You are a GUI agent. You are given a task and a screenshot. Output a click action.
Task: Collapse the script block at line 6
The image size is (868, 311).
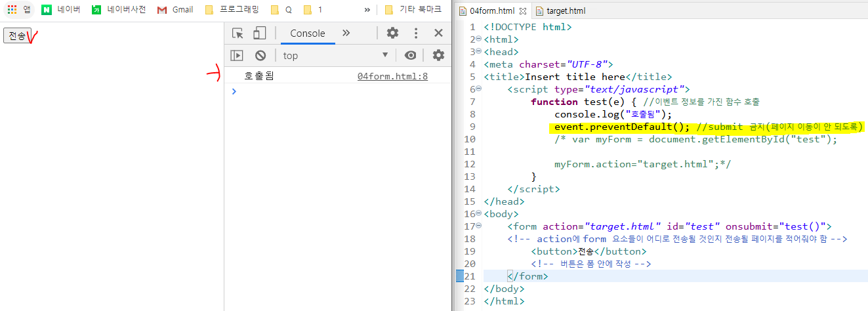478,89
